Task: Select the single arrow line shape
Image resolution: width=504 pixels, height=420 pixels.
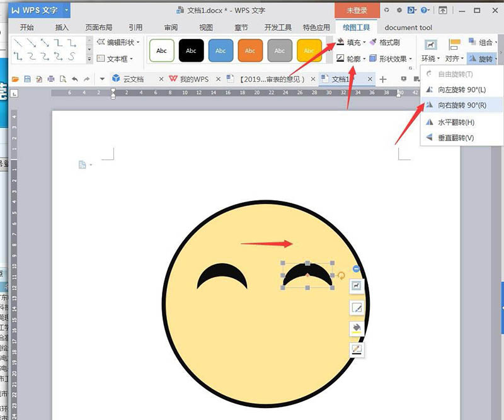Action: [31, 43]
